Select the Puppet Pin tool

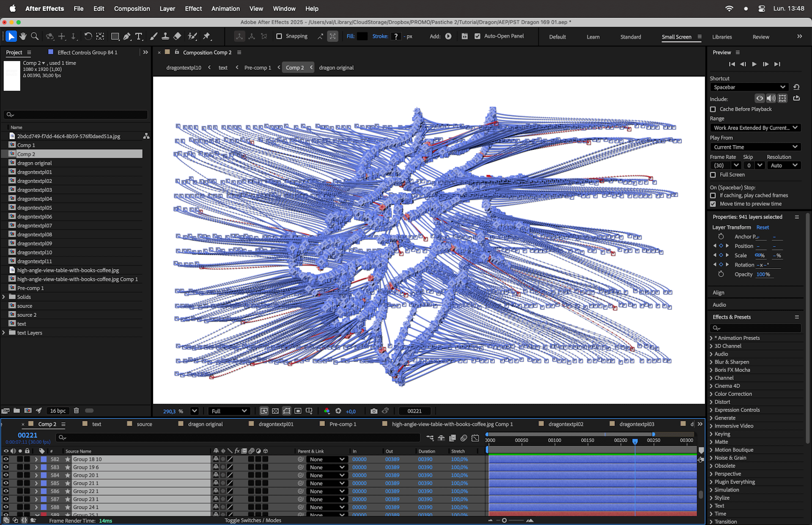click(206, 36)
